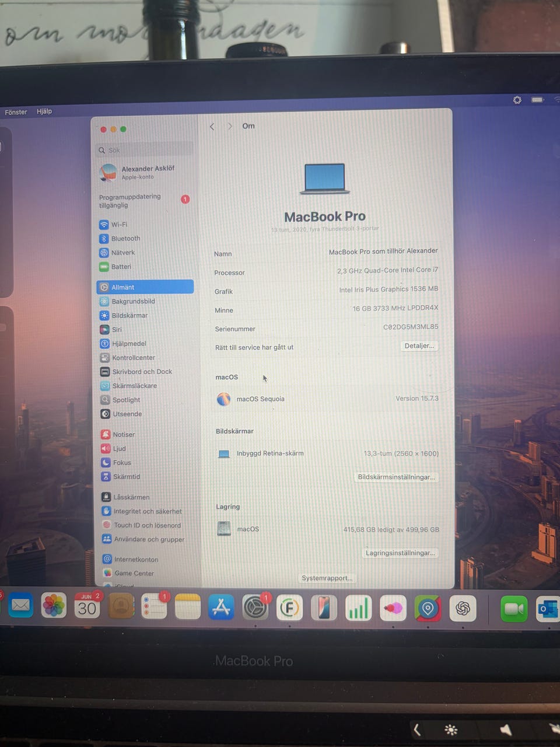Open Bildskärmsinställningar... button
Screen dimensions: 560x747
[x=396, y=477]
